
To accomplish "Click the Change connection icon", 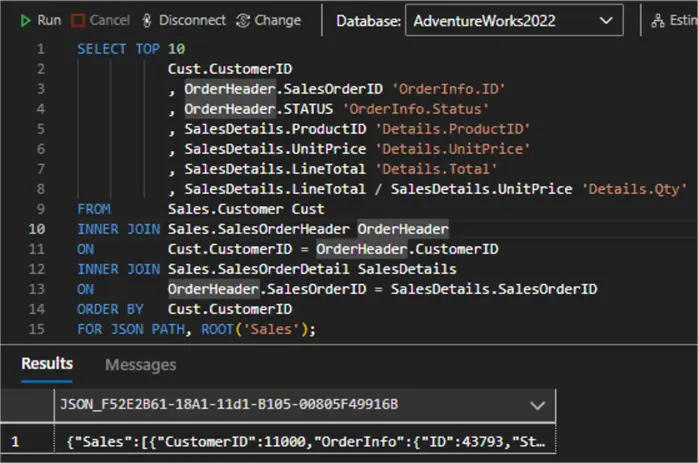I will pyautogui.click(x=243, y=20).
